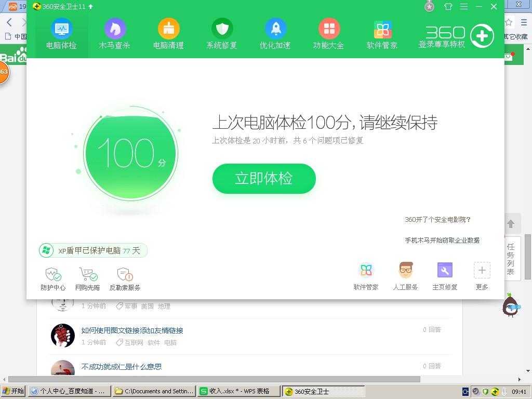Screen dimensions: 532x399
Task: Open the 电脑清理 cleanup tab
Action: pyautogui.click(x=168, y=34)
